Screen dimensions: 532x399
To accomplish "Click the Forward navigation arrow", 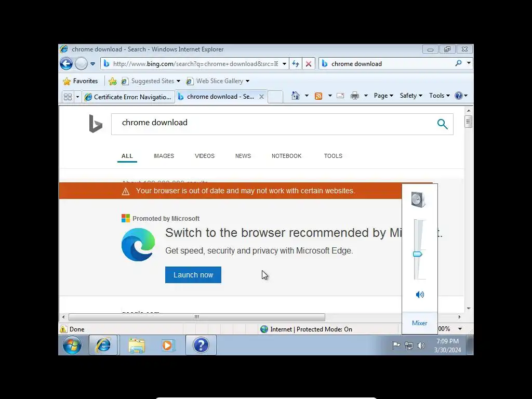I will click(x=81, y=64).
